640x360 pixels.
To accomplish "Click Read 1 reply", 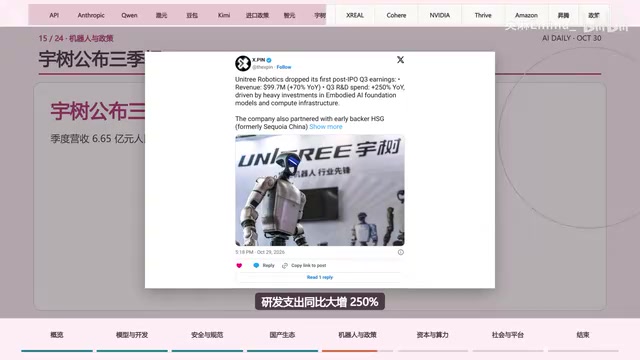I will coord(320,277).
